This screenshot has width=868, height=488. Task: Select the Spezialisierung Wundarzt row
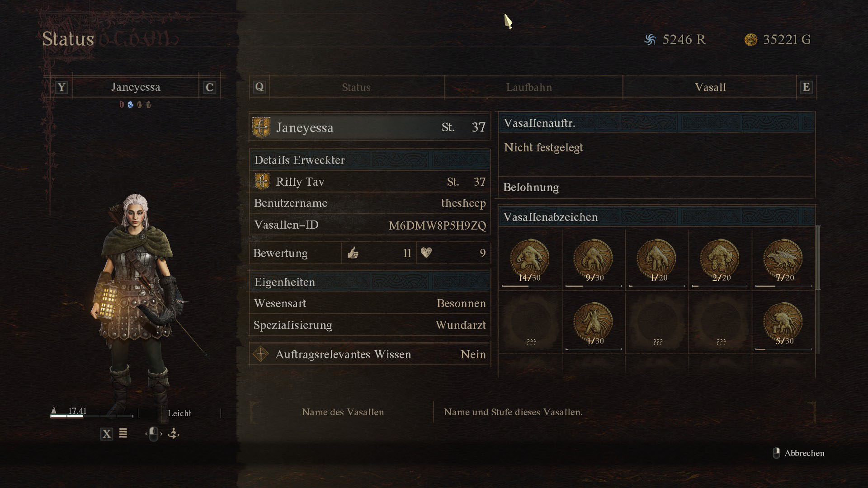tap(370, 325)
